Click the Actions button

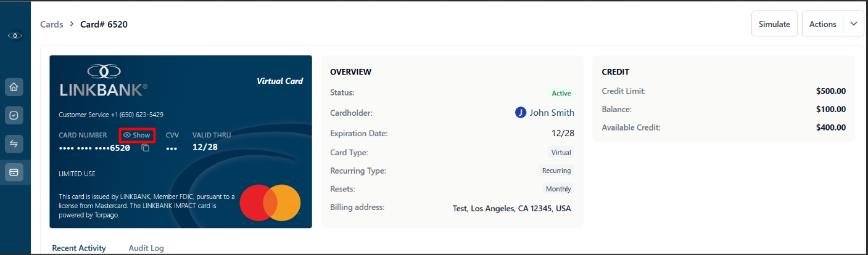(822, 24)
